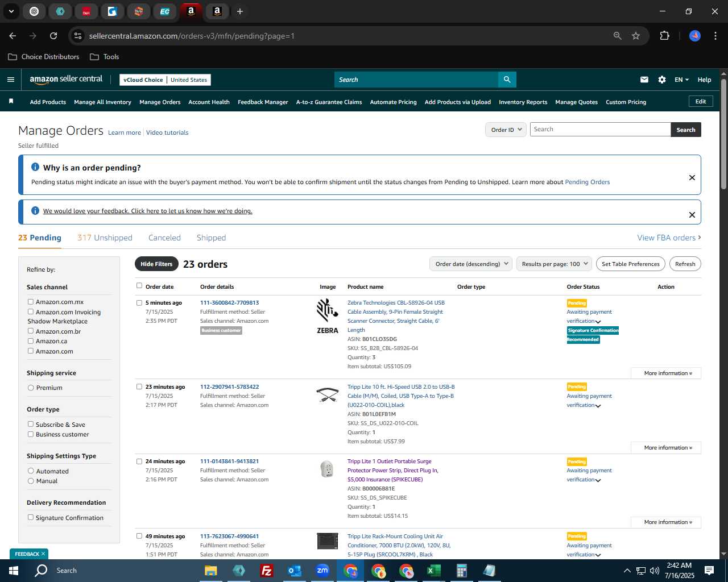Click the Refresh orders button
The height and width of the screenshot is (582, 728).
tap(685, 264)
